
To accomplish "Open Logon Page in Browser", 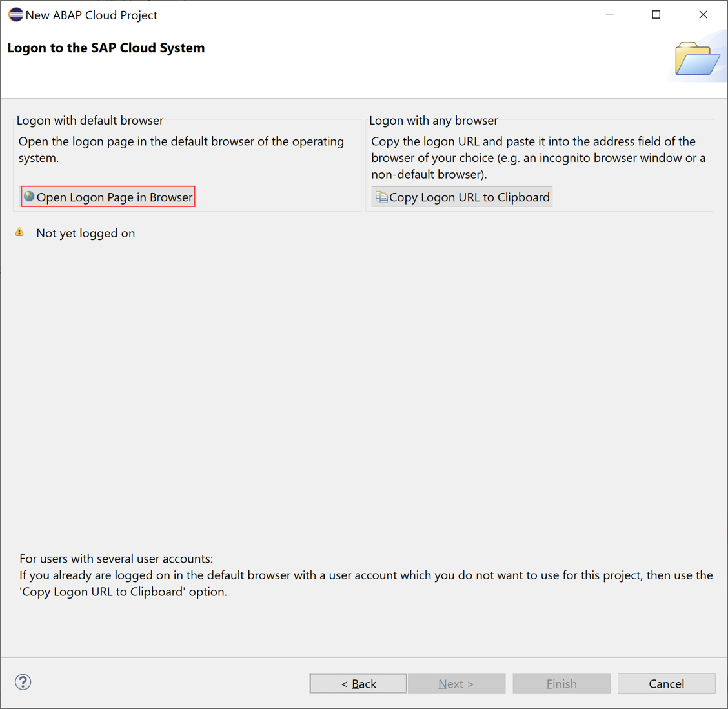I will coord(108,197).
